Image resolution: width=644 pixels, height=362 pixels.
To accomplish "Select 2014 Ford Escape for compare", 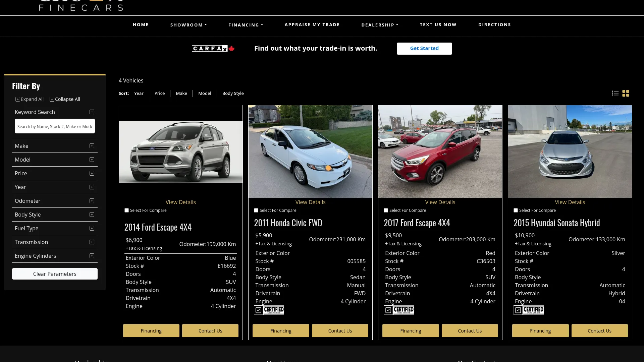I will point(126,210).
